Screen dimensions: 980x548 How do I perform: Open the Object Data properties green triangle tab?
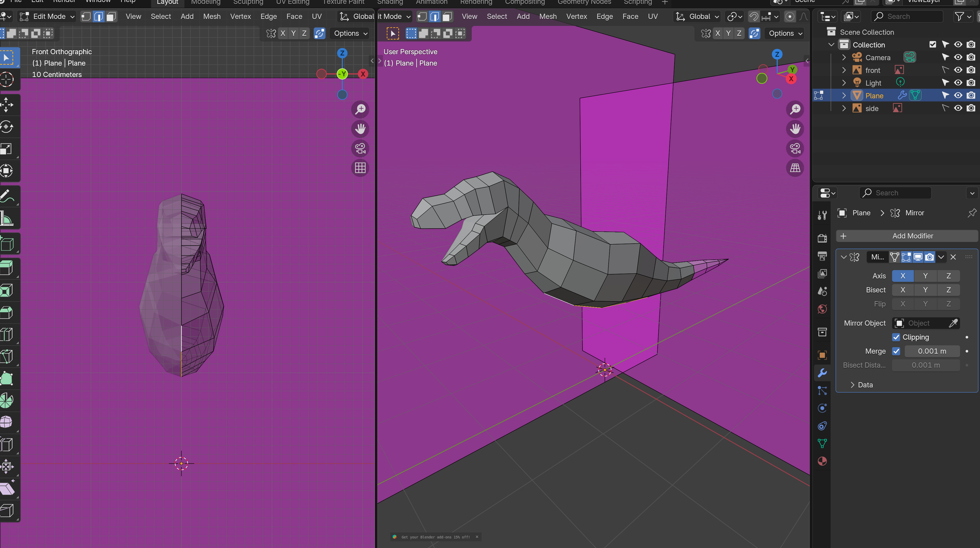pos(822,443)
